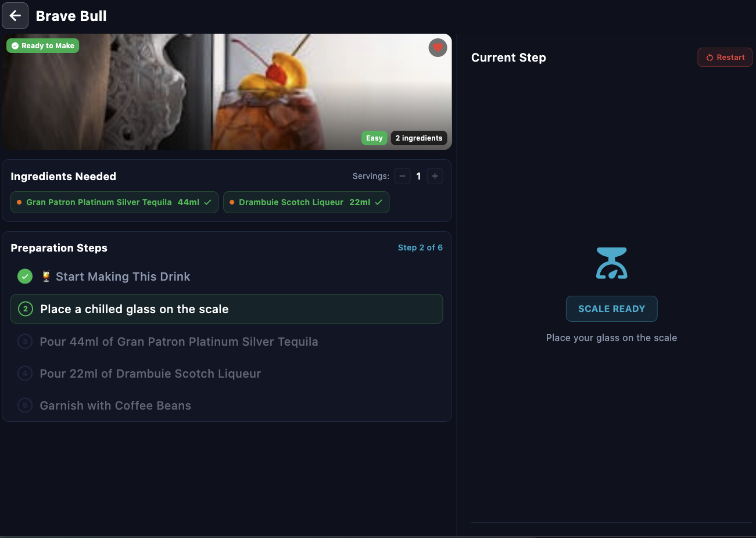Screen dimensions: 756x538
Task: Click the 'Step 2 of 6' indicator
Action: pos(420,248)
